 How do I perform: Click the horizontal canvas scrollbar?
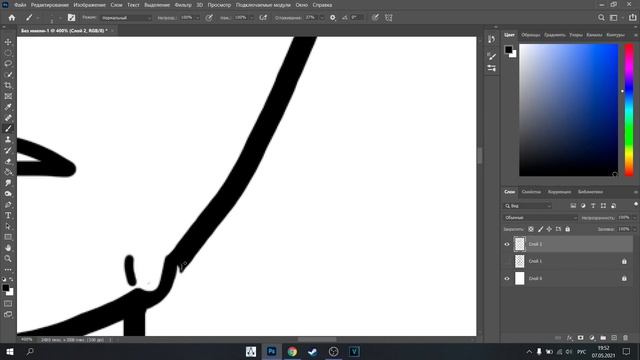(317, 340)
